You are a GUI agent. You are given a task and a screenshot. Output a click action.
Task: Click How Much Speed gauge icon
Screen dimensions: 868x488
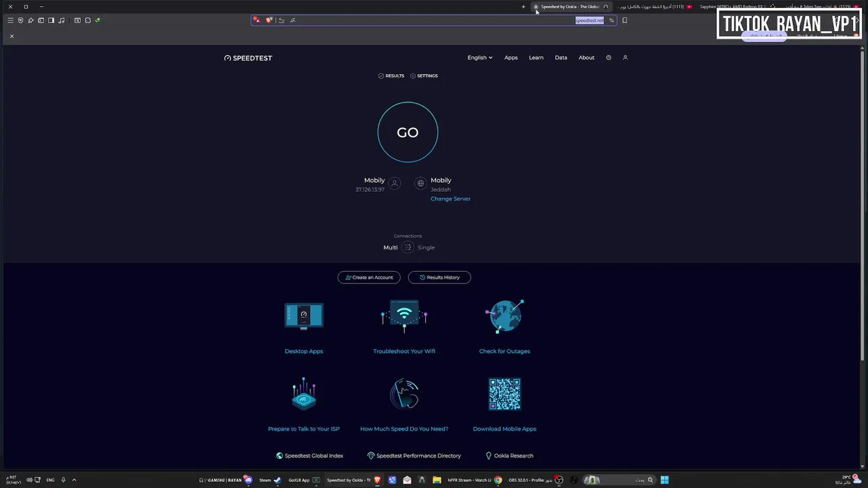coord(404,394)
